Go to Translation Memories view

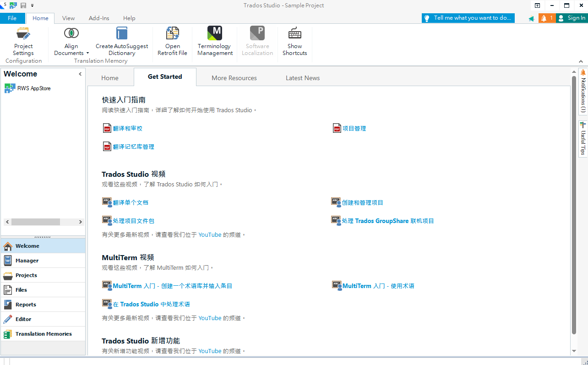[x=43, y=334]
